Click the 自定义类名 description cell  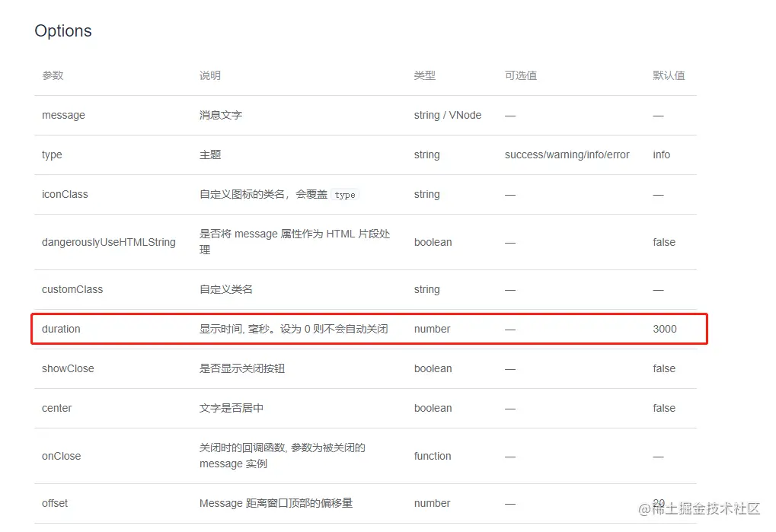(x=225, y=289)
